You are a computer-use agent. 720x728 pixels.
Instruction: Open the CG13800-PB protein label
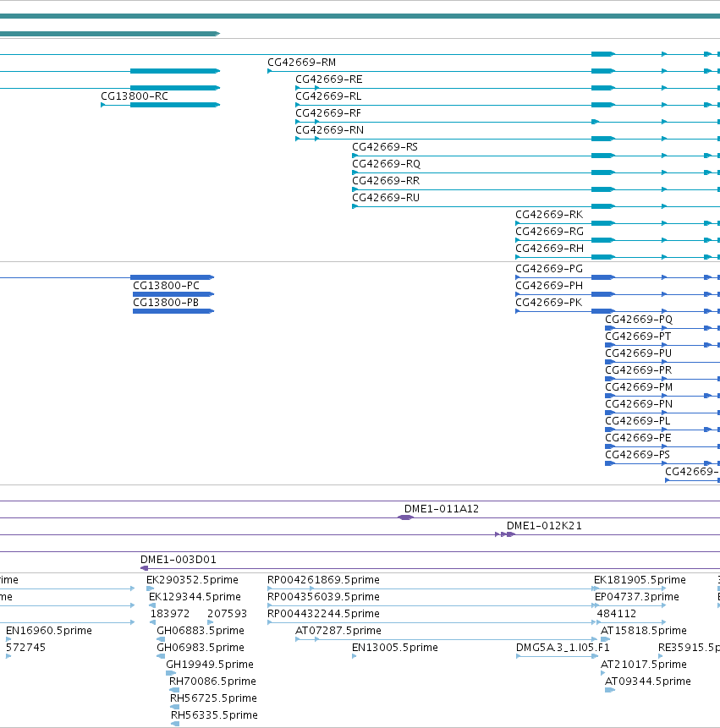click(166, 303)
